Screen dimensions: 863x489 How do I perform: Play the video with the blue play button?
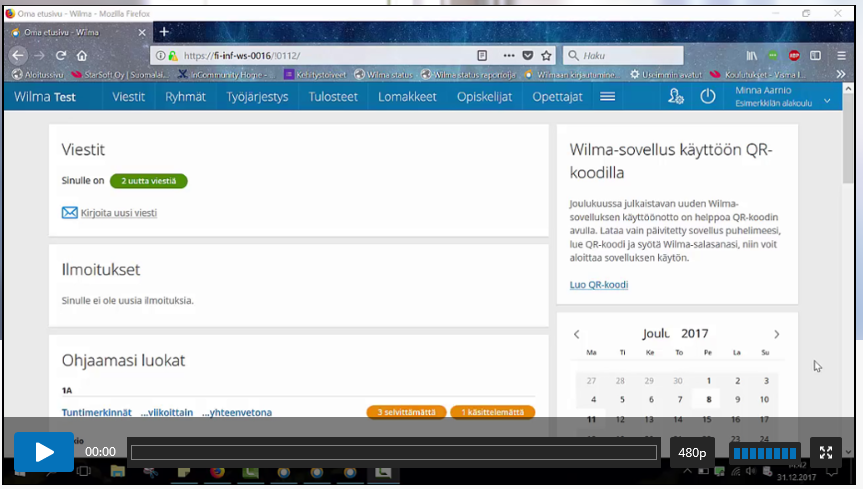pyautogui.click(x=44, y=452)
